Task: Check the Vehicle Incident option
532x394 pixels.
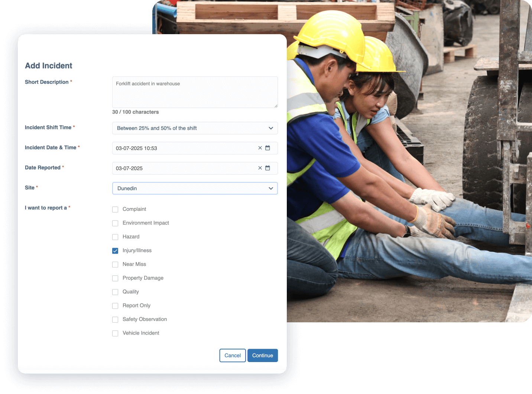Action: (x=115, y=333)
